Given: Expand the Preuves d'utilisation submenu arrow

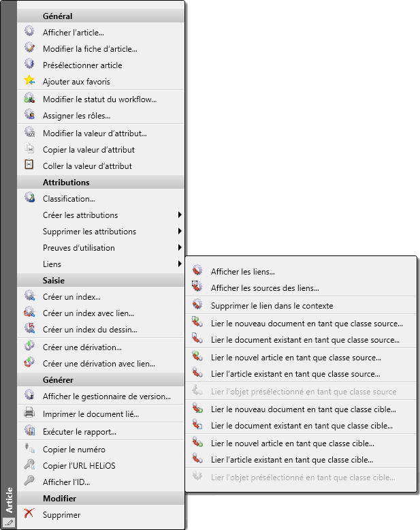Looking at the screenshot, I should [180, 247].
